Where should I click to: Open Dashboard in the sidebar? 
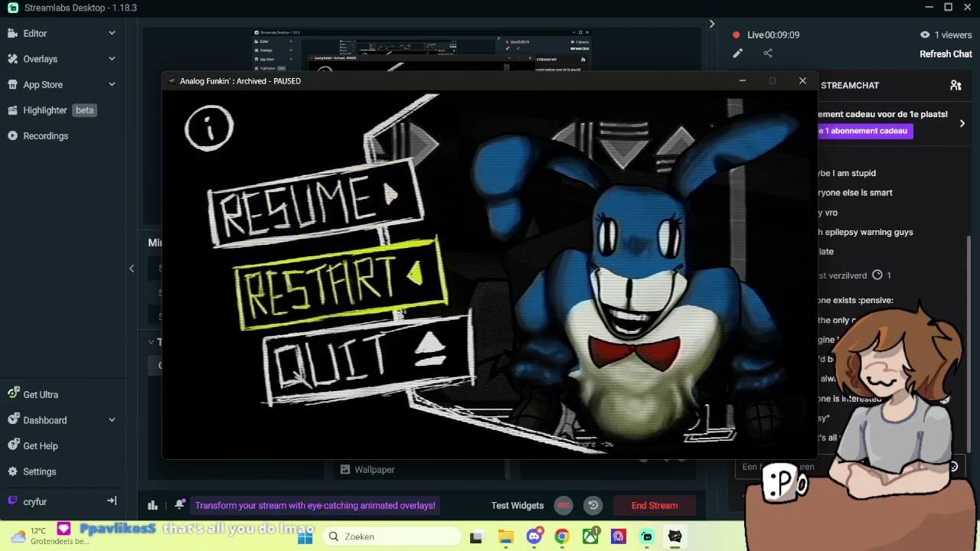[44, 420]
